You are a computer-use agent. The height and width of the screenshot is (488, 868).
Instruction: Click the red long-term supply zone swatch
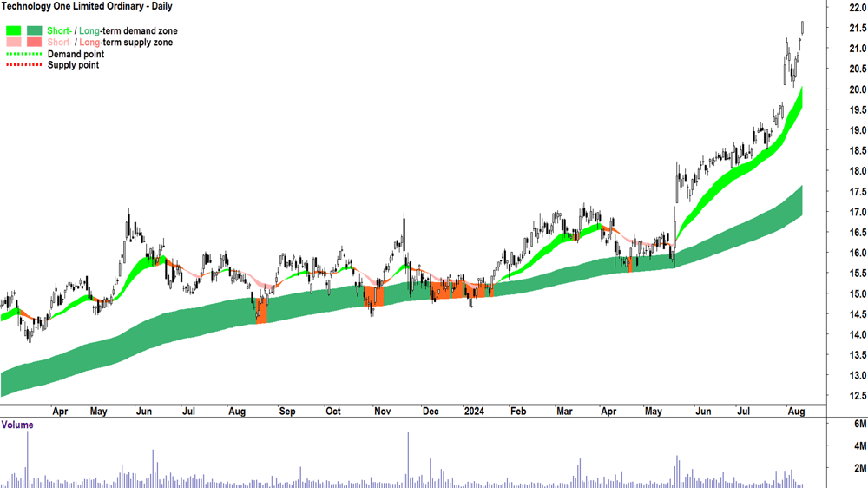[x=35, y=42]
